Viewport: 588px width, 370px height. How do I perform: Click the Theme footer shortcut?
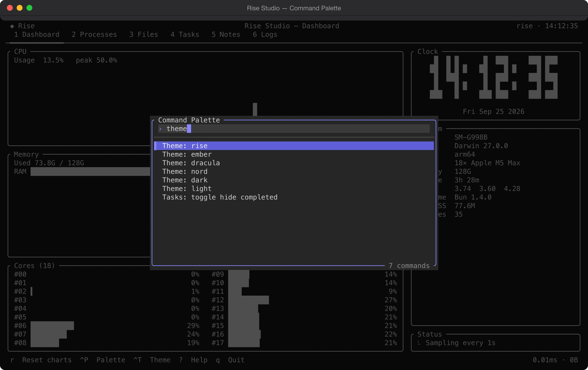click(x=160, y=360)
